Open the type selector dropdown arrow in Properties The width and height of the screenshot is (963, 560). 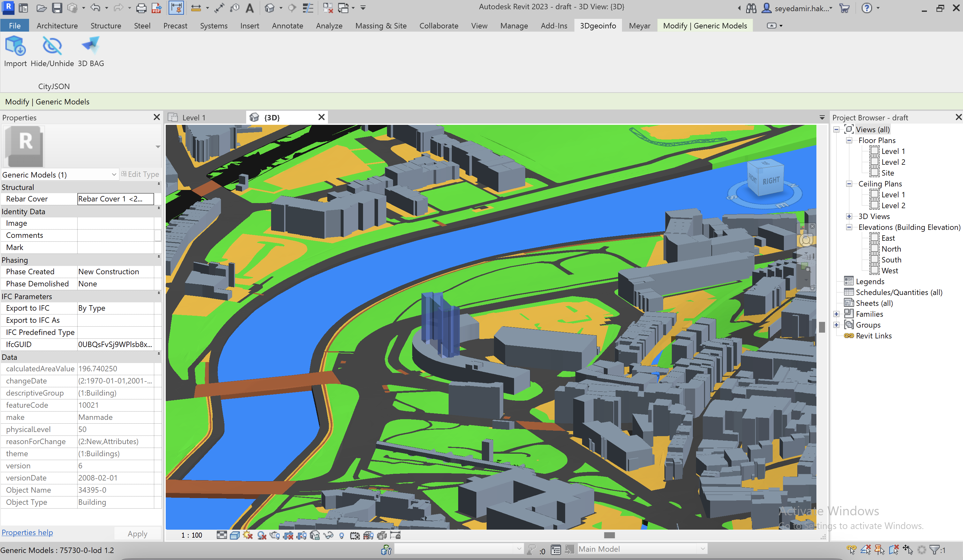click(158, 147)
